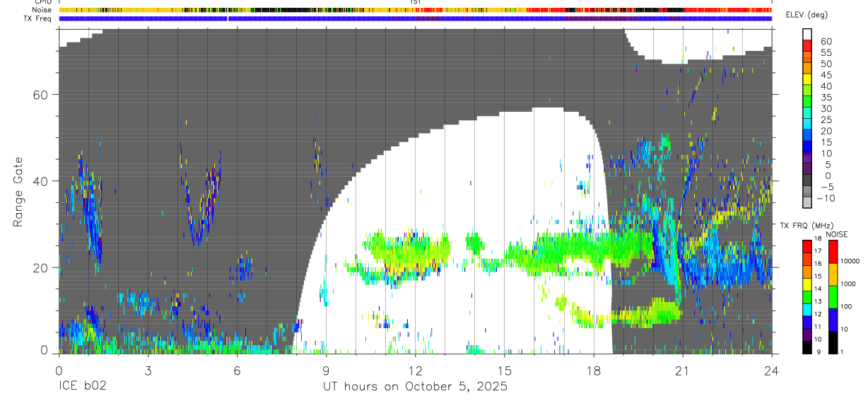Pick the black bottom segment of the NOISE bar
This screenshot has height=401, width=868.
(x=832, y=342)
